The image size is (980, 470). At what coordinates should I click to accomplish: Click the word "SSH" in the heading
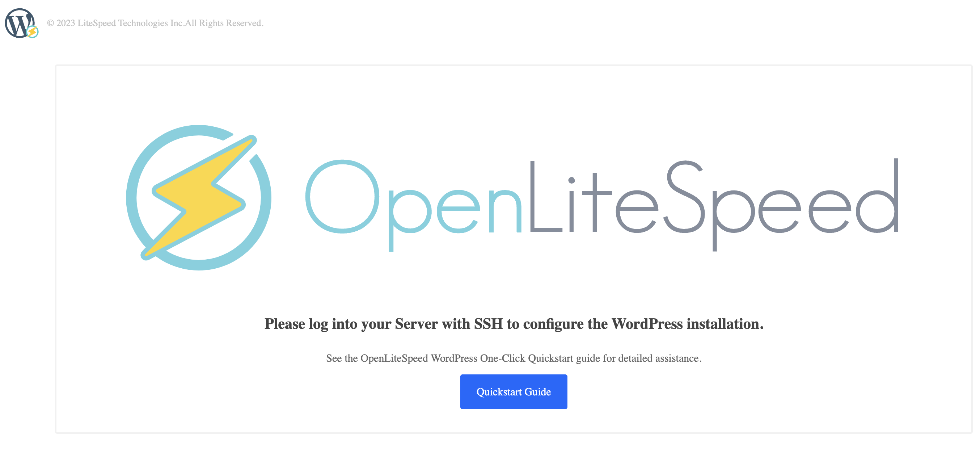488,324
